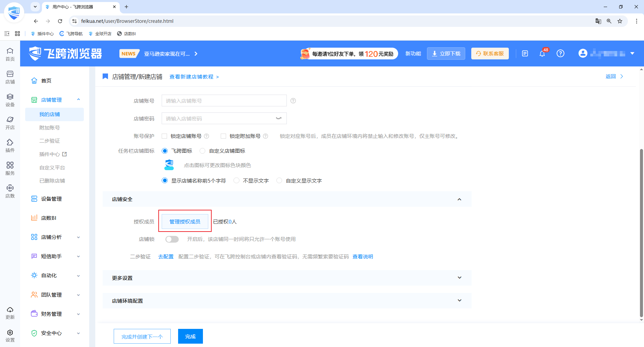Check the 锁定店铺账号 checkbox

click(x=164, y=136)
